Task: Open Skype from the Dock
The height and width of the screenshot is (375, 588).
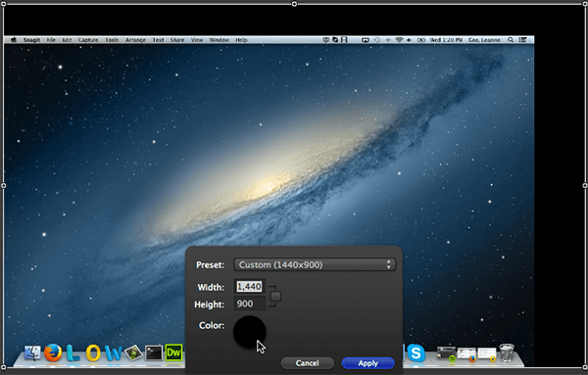Action: pyautogui.click(x=416, y=352)
